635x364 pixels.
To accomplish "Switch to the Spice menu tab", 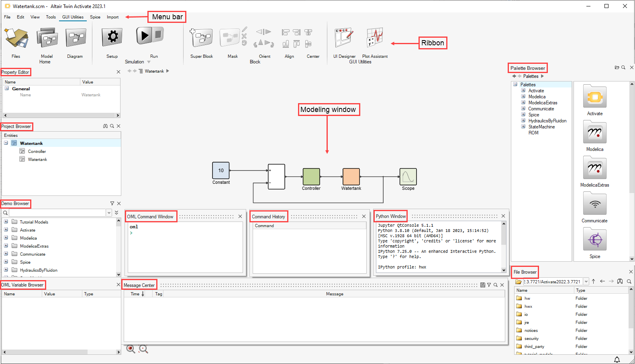I will pyautogui.click(x=95, y=17).
